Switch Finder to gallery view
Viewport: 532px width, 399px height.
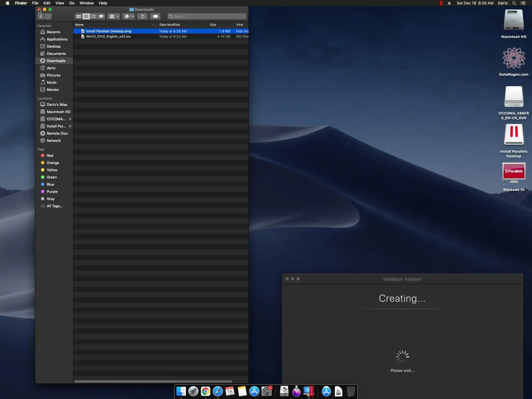click(101, 16)
